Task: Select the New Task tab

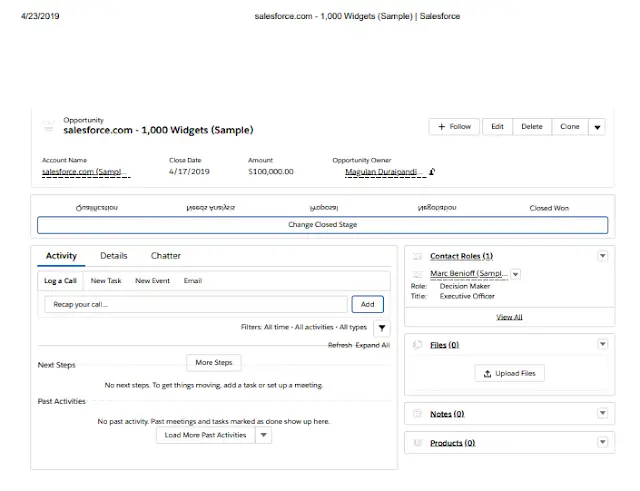Action: 106,281
